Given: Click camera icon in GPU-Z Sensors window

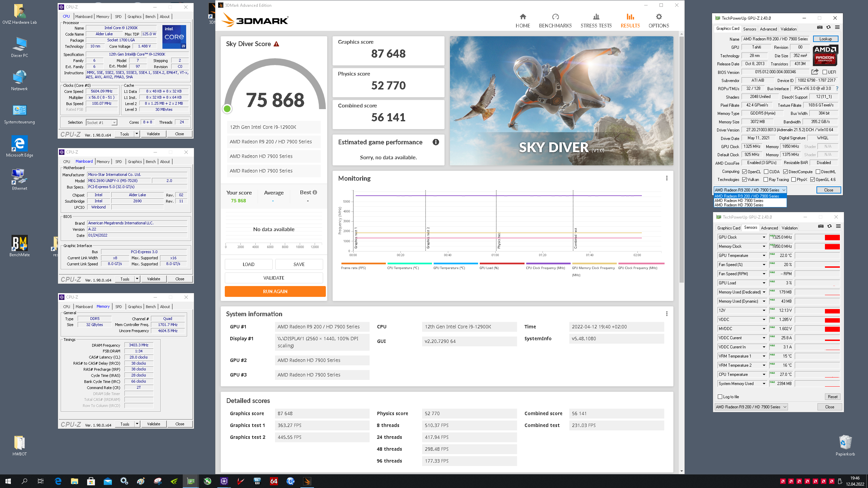Looking at the screenshot, I should [x=821, y=226].
